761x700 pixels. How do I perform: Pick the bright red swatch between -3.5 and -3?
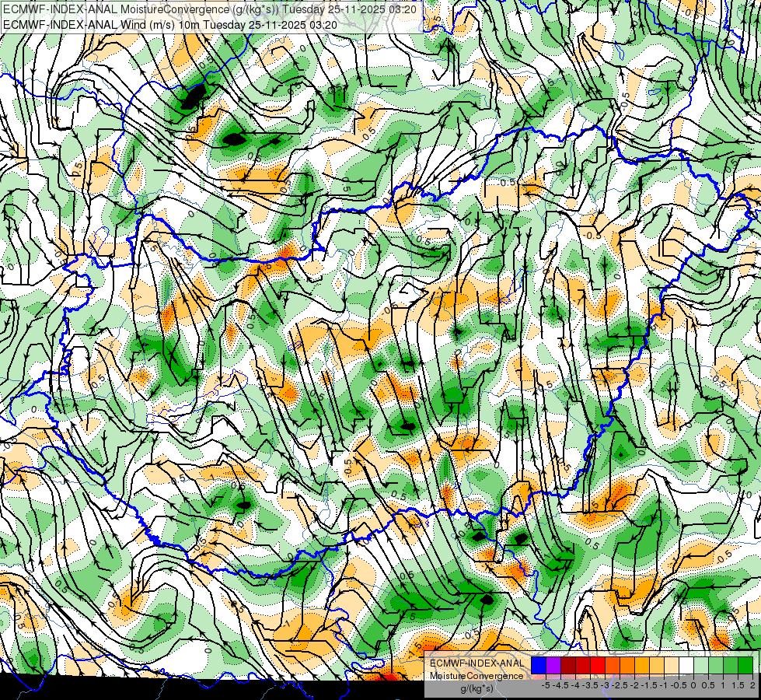598,666
